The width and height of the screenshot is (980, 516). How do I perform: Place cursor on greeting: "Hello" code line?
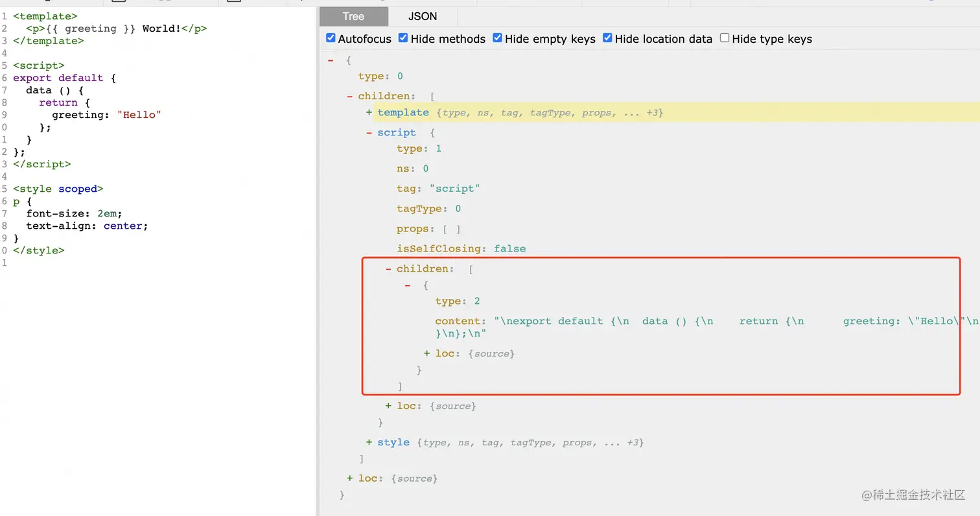pos(106,115)
